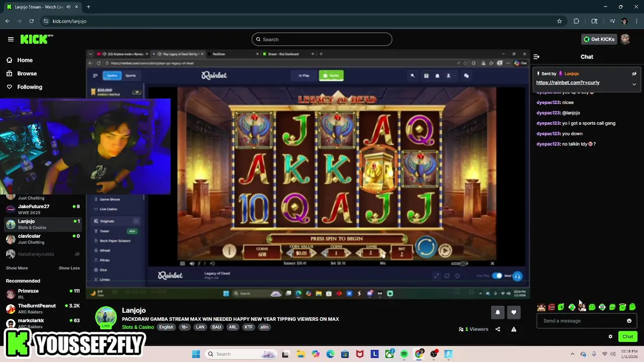Image resolution: width=644 pixels, height=362 pixels.
Task: Open the user profile avatar menu
Action: pos(625,39)
